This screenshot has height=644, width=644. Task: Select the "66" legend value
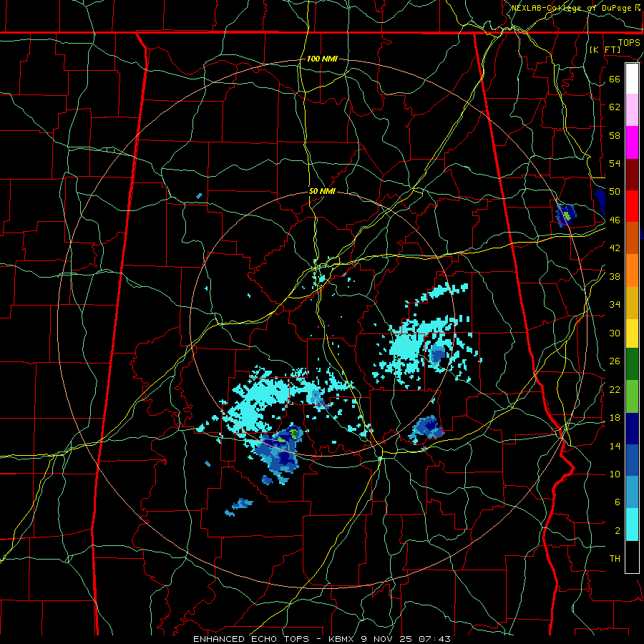click(615, 79)
